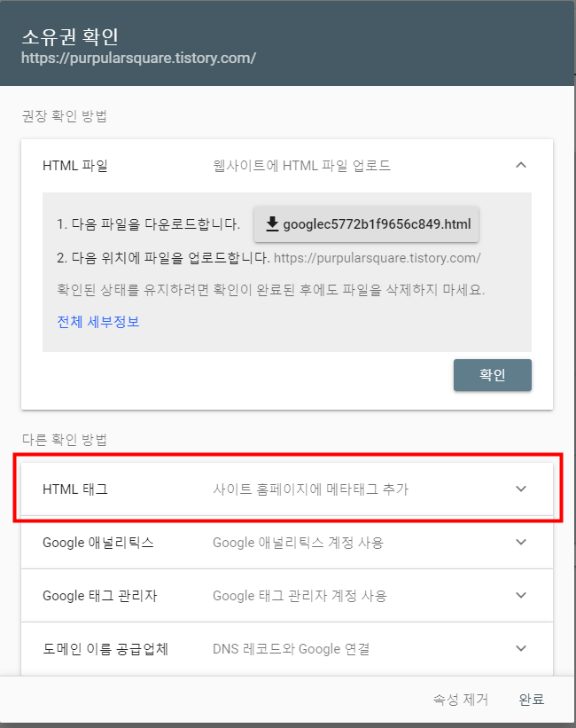Click 사이트 홈페이지에 메타태그 추가 description

pos(310,489)
